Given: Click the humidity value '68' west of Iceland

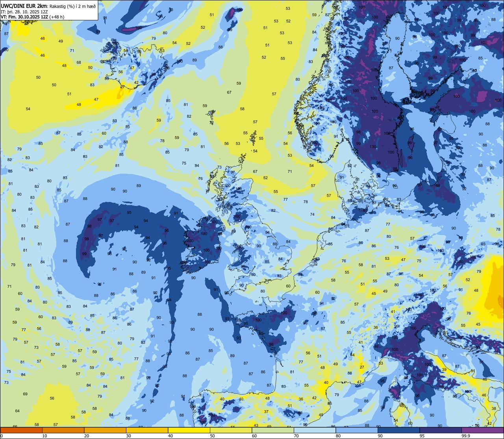Looking at the screenshot, I should coord(79,63).
